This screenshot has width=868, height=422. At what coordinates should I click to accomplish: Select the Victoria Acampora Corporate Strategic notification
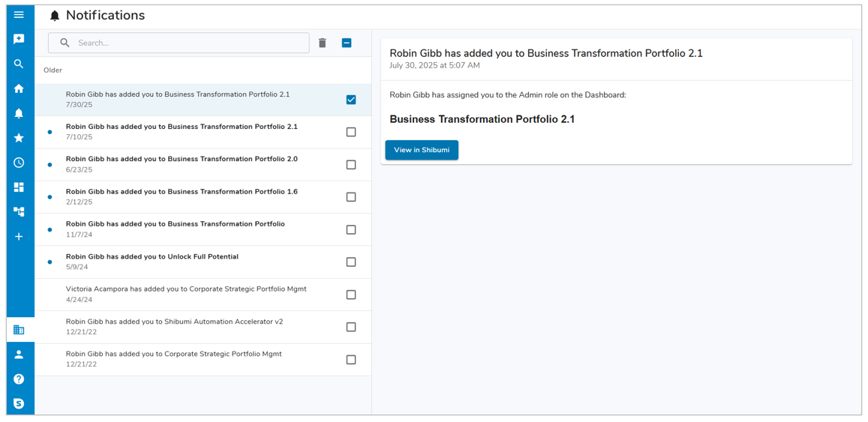(x=351, y=295)
